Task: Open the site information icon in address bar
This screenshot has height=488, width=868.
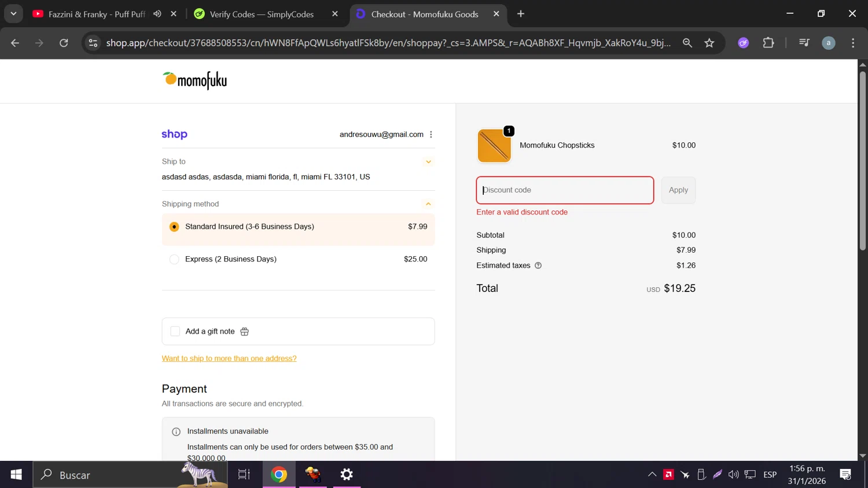Action: pos(93,43)
